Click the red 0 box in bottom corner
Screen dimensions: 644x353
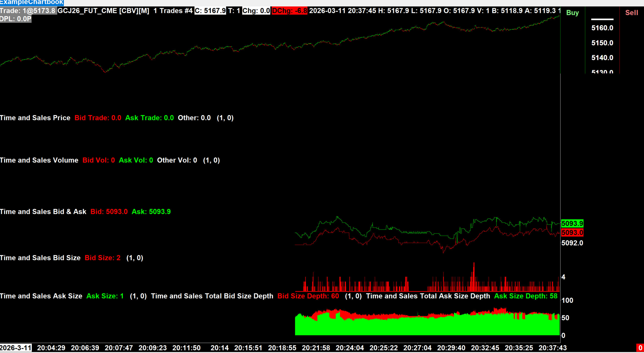tap(640, 348)
